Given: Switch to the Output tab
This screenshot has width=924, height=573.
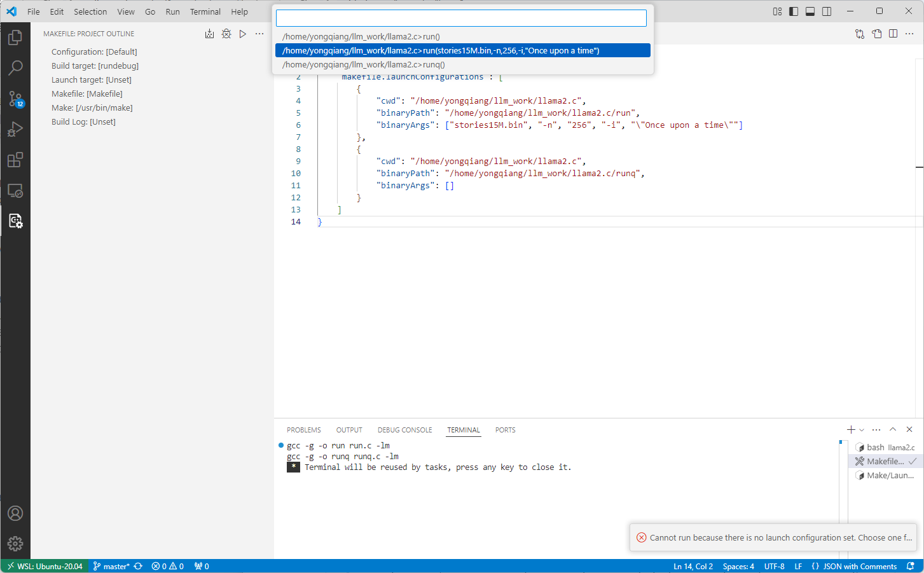Looking at the screenshot, I should click(x=349, y=430).
